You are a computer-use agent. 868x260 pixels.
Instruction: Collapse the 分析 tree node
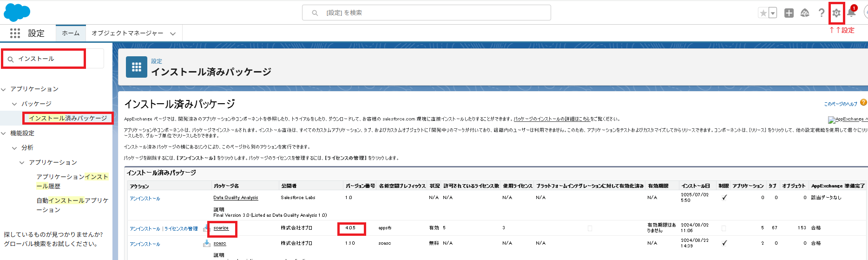click(x=14, y=148)
